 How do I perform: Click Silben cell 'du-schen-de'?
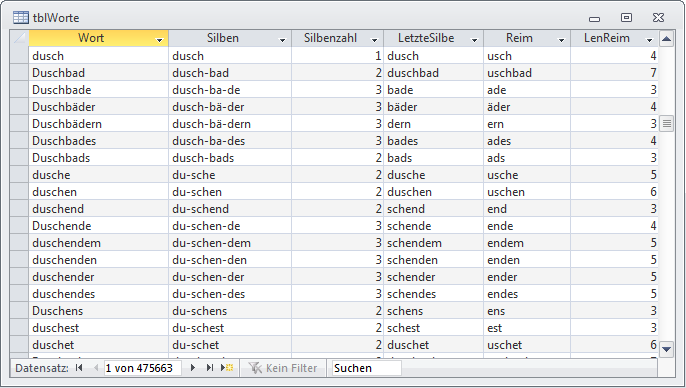230,226
